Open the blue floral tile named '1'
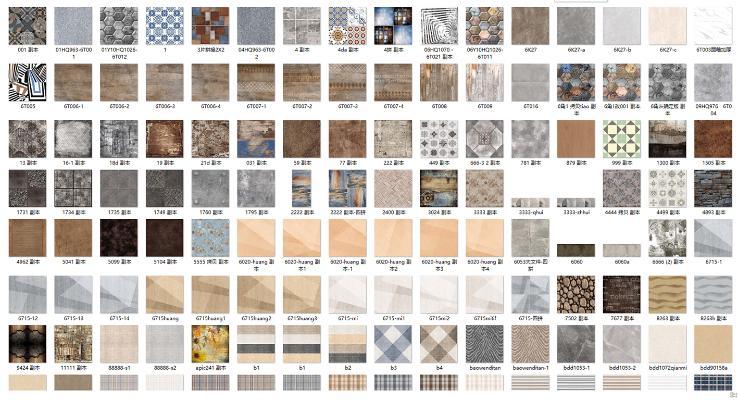This screenshot has width=738, height=400. click(x=165, y=26)
